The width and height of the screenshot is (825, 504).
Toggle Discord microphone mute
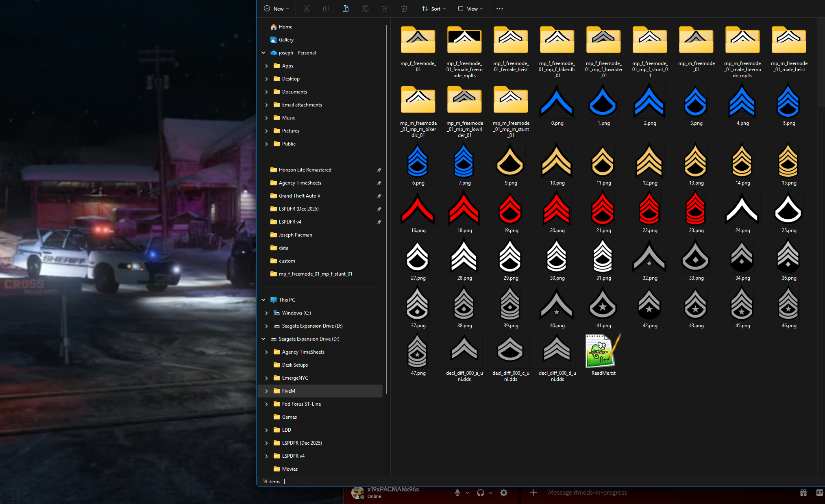click(x=457, y=493)
